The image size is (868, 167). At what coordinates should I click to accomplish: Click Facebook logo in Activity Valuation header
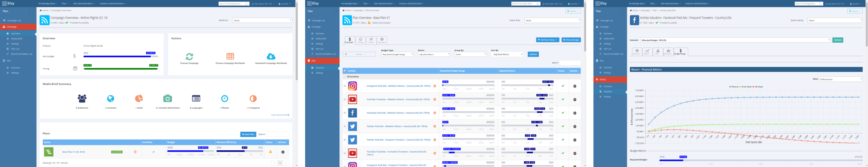(634, 20)
